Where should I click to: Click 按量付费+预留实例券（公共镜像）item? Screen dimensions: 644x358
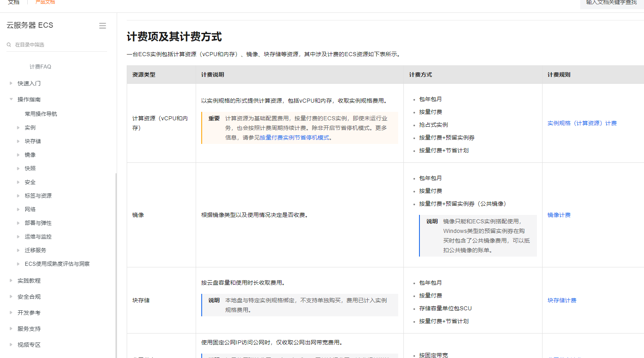pyautogui.click(x=464, y=204)
